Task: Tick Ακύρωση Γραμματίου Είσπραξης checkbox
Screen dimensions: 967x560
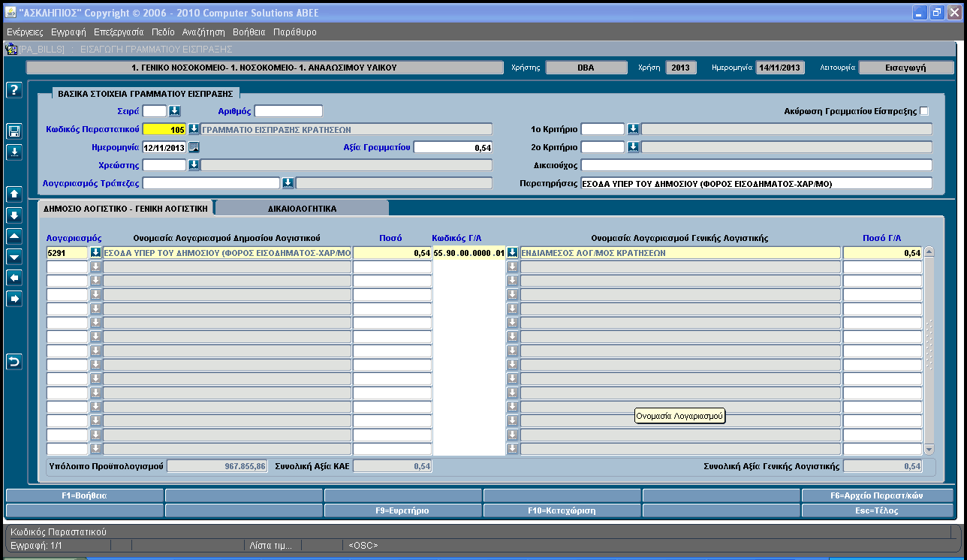Action: coord(924,111)
